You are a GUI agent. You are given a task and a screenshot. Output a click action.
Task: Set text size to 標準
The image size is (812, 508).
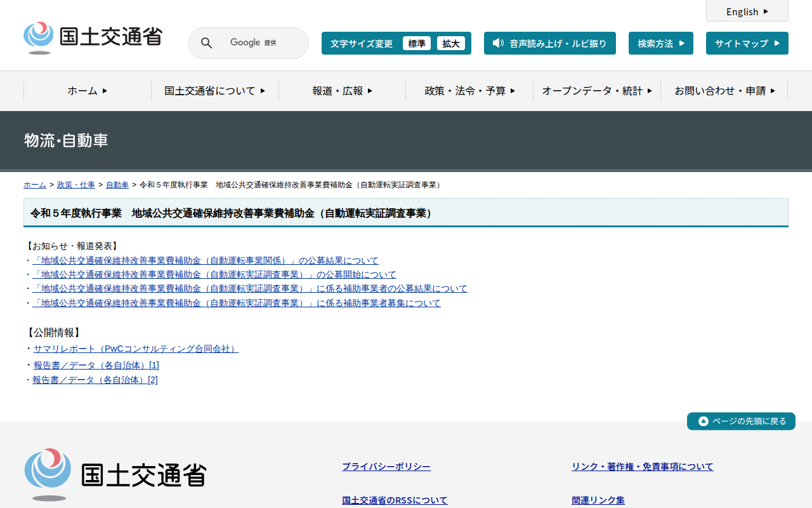[417, 43]
